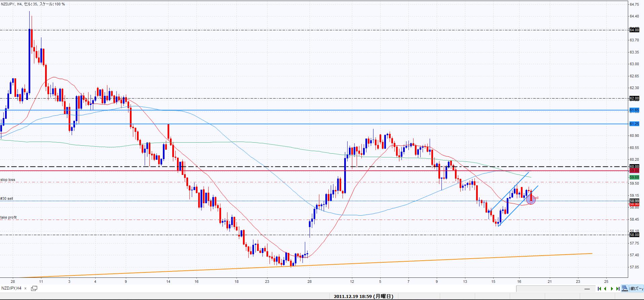Click the 61.65 blue price tag

(x=634, y=110)
